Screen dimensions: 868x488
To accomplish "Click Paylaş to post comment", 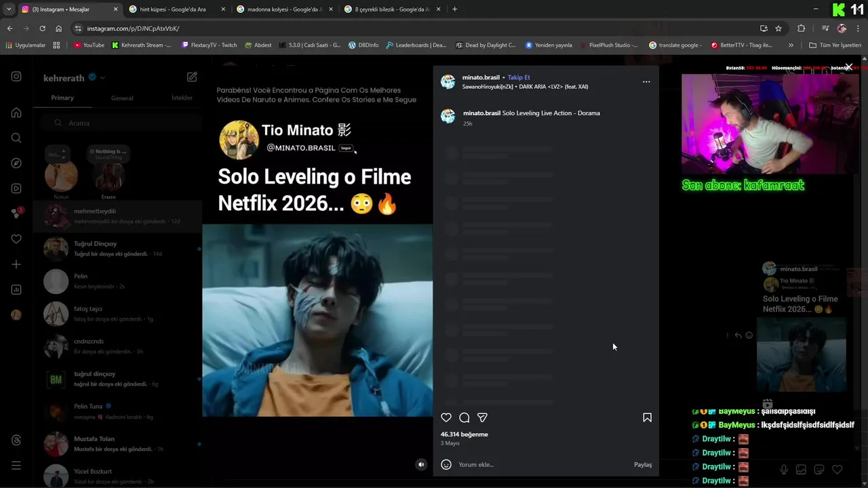I will pyautogui.click(x=643, y=465).
